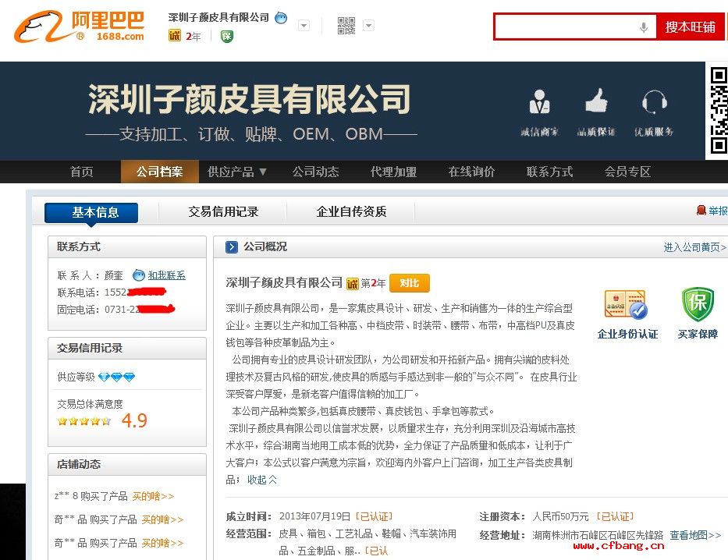728x560 pixels.
Task: Click the Wangwang chat icon beside company name in header
Action: [x=281, y=18]
